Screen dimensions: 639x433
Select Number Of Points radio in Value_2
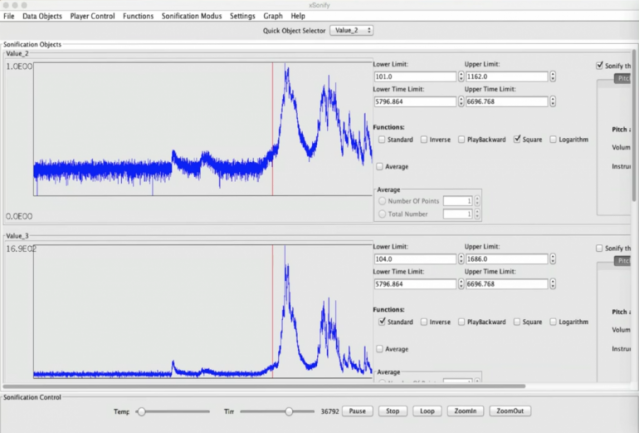381,200
